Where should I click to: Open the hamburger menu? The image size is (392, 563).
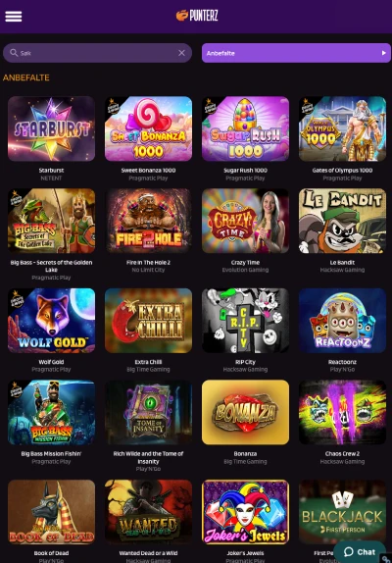click(x=14, y=16)
